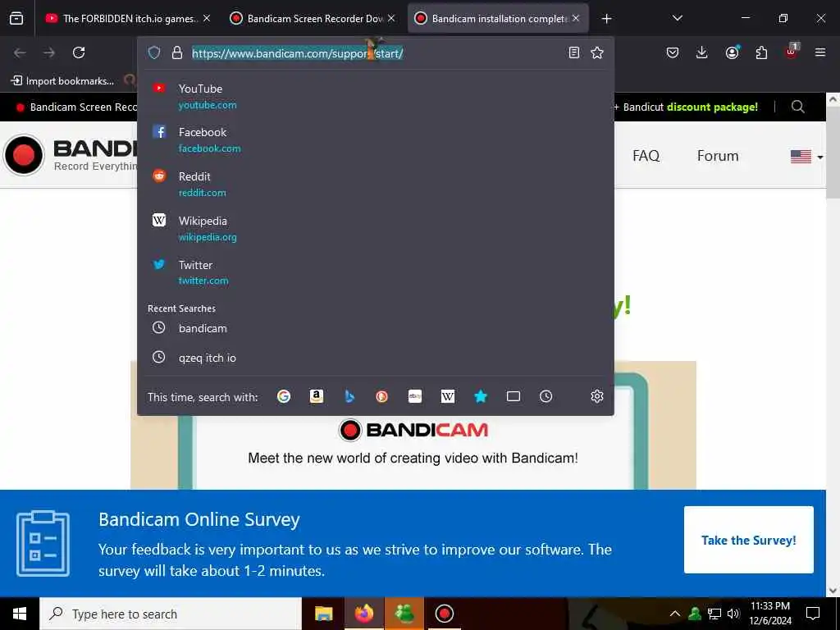Viewport: 840px width, 630px height.
Task: Open the Forum link
Action: point(717,156)
